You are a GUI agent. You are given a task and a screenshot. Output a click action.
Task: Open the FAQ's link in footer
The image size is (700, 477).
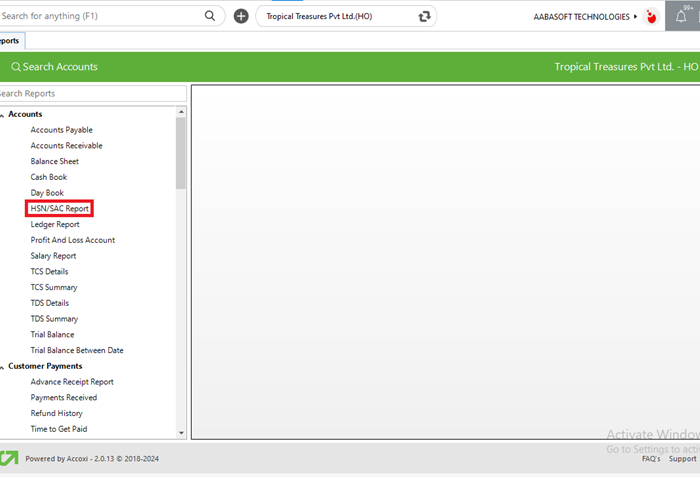(650, 459)
